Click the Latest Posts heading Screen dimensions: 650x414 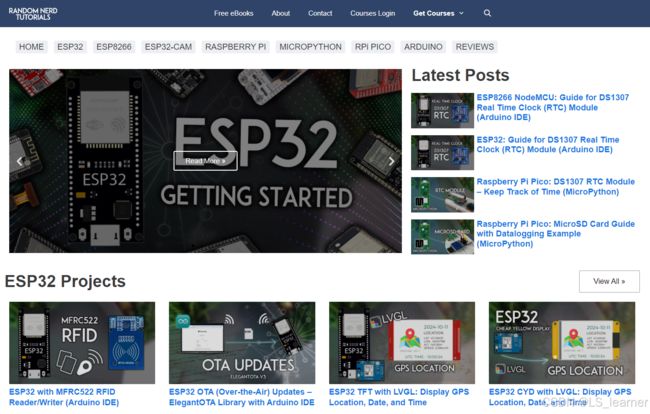[460, 75]
